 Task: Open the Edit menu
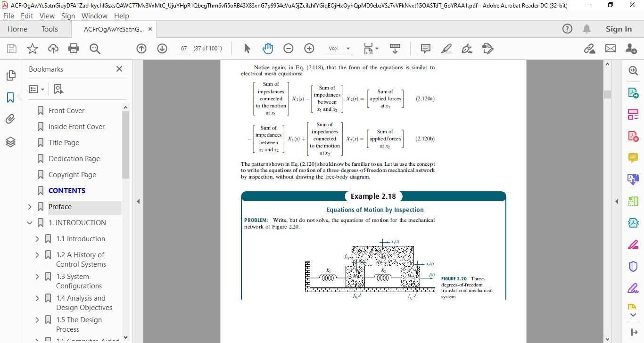pos(27,16)
